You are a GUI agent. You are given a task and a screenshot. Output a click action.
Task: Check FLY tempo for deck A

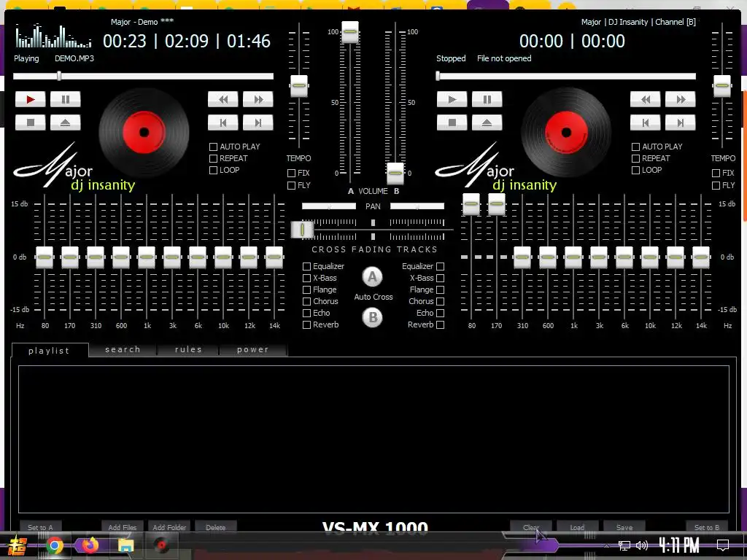tap(292, 185)
